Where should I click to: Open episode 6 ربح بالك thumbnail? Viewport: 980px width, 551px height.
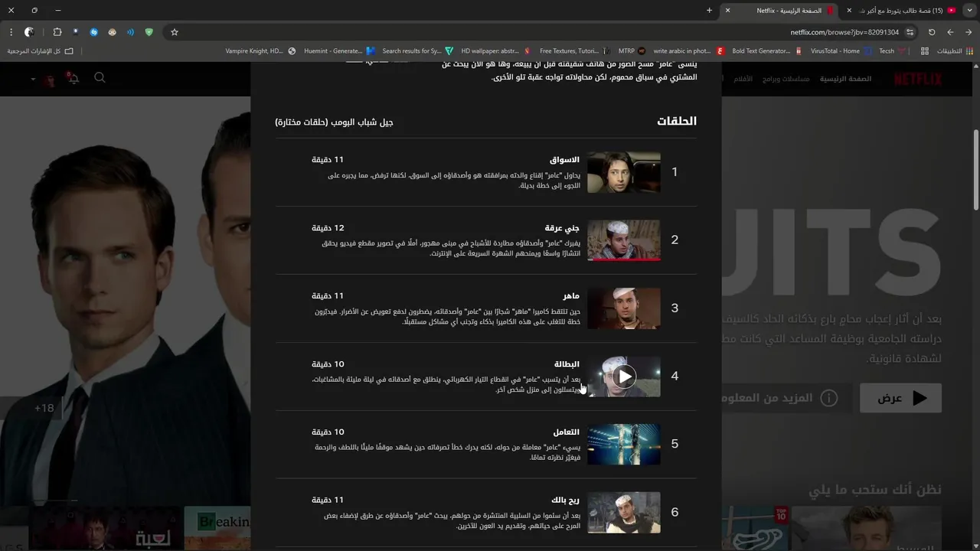[x=623, y=513]
